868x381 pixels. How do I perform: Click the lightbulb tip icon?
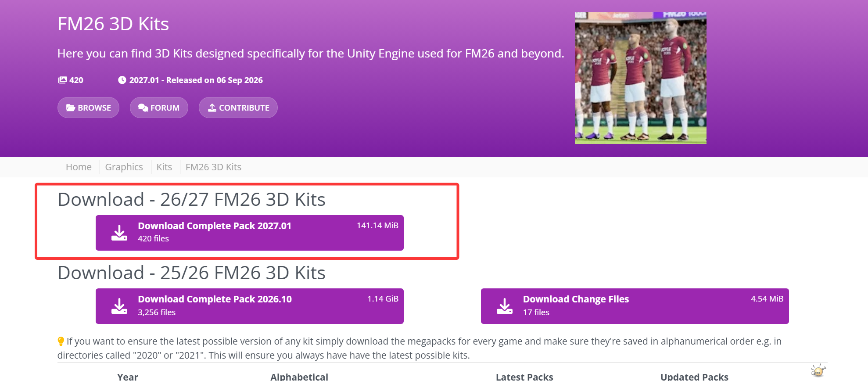point(61,341)
